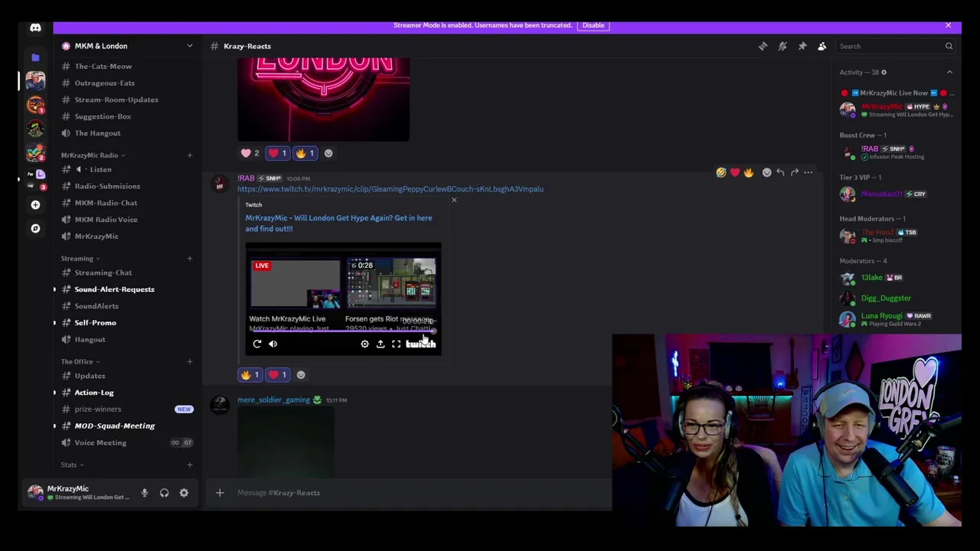The height and width of the screenshot is (551, 980).
Task: Collapse Activity panel chevron
Action: [949, 72]
